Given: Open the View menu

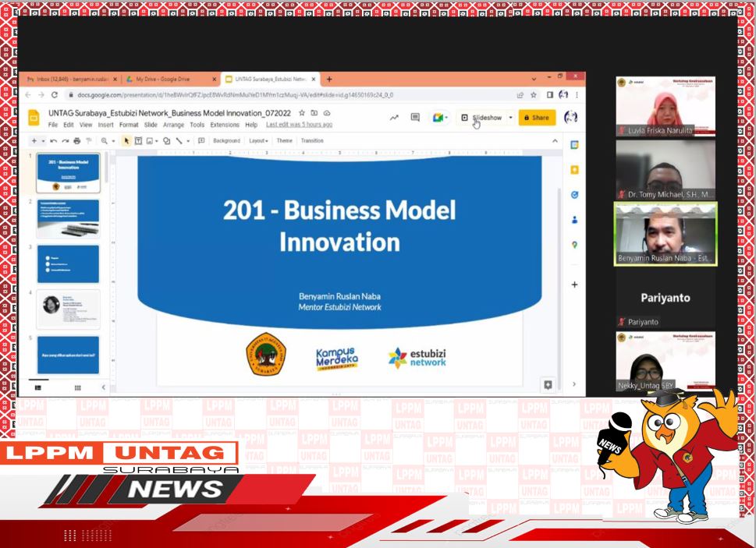Looking at the screenshot, I should 86,125.
